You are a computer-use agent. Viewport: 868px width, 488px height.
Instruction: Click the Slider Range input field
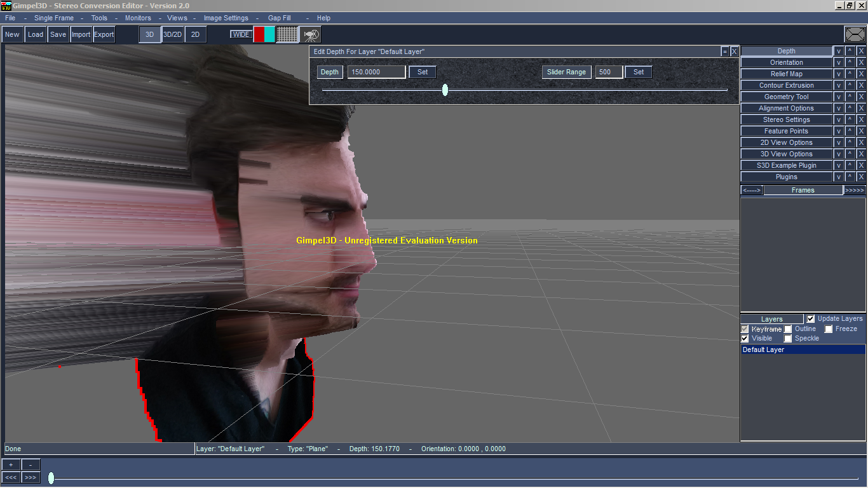[609, 72]
